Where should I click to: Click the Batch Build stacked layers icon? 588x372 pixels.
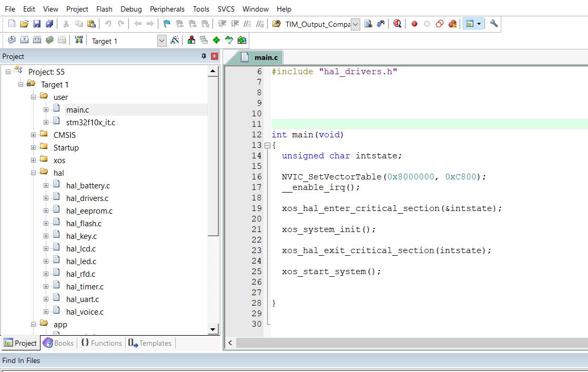pos(49,40)
